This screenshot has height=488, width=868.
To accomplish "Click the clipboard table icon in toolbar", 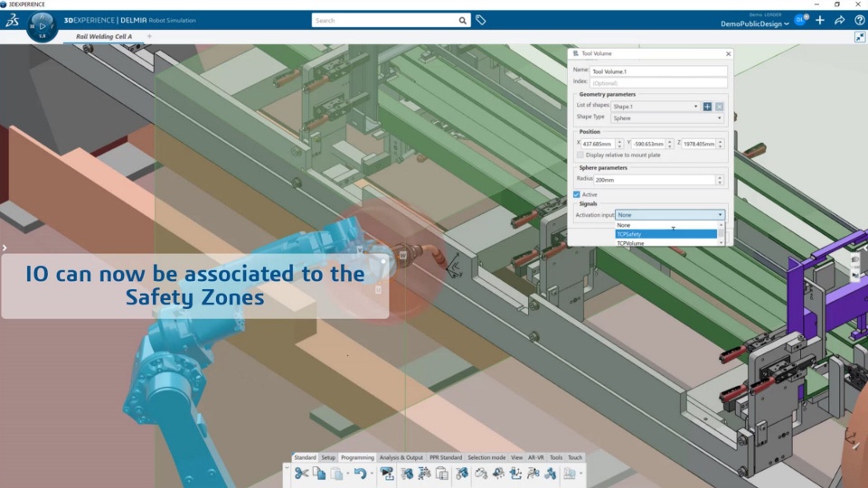I will tap(442, 474).
